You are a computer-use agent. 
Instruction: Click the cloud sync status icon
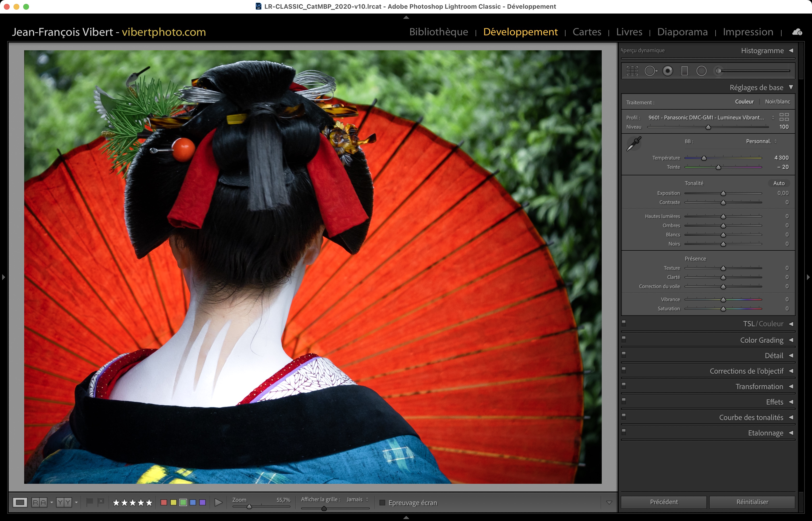tap(797, 32)
